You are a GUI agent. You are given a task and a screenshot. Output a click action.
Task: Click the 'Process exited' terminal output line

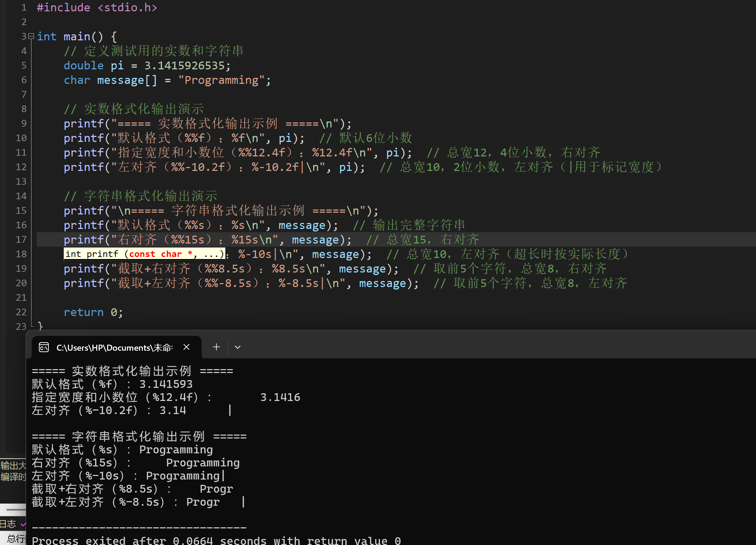tap(216, 540)
